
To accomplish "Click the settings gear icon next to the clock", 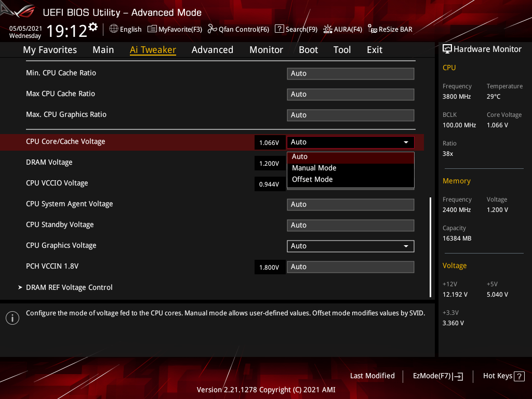I will pos(93,27).
